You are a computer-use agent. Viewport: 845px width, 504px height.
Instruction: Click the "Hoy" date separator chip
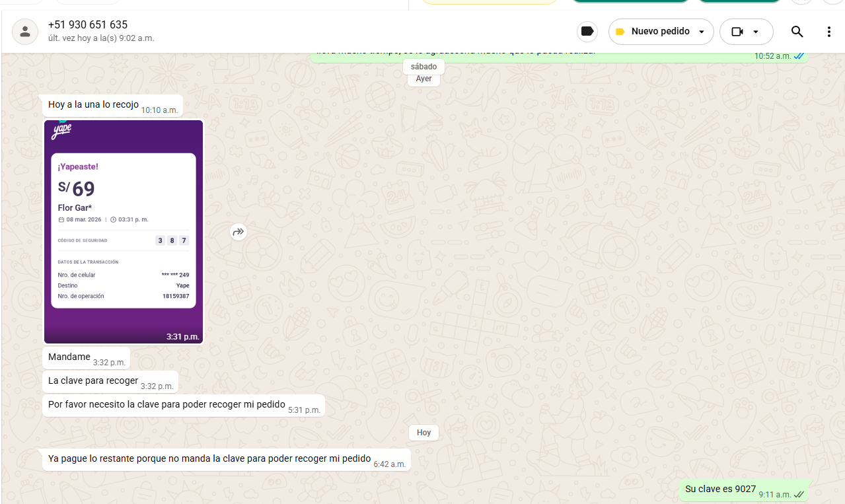(x=423, y=433)
